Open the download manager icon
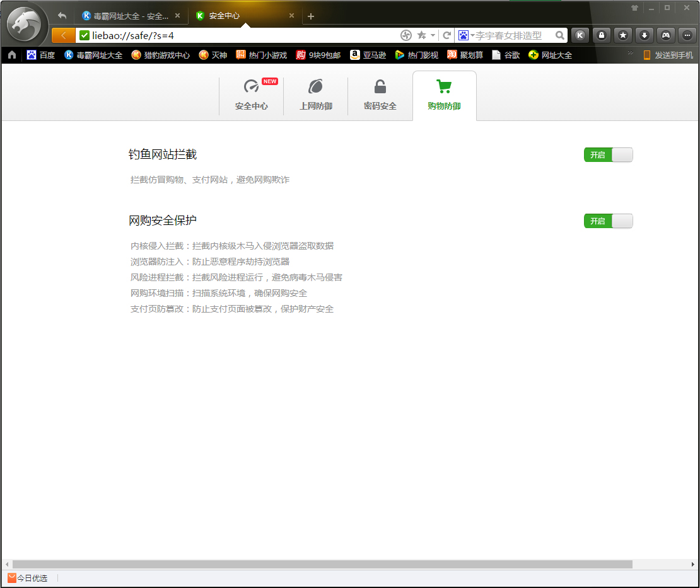Image resolution: width=700 pixels, height=588 pixels. coord(644,35)
